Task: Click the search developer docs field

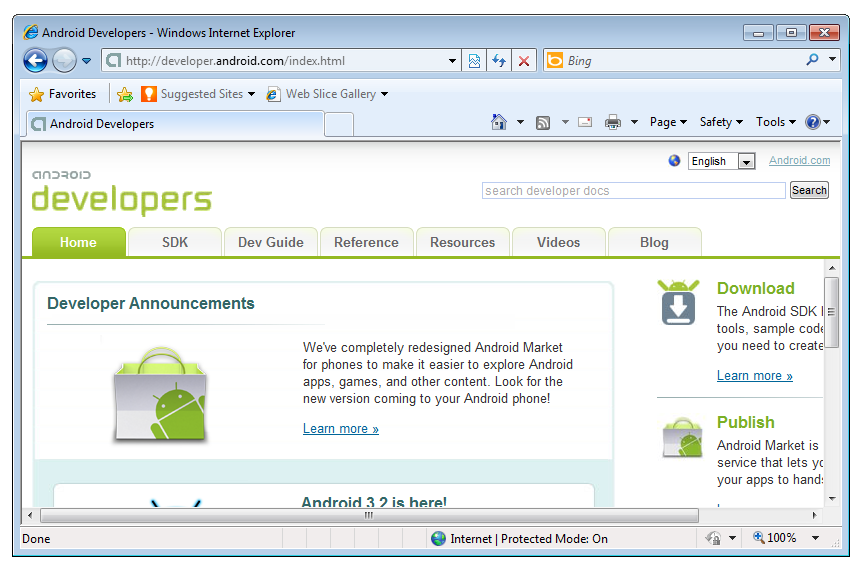Action: tap(633, 191)
